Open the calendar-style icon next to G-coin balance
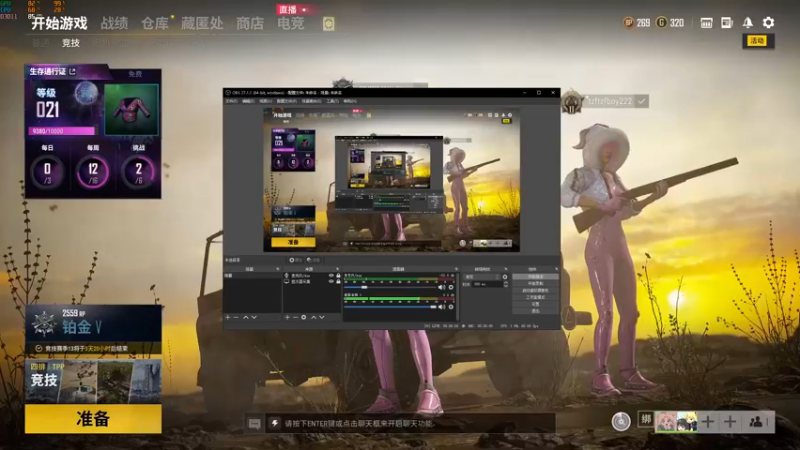Screen dimensions: 800x450 coord(707,23)
